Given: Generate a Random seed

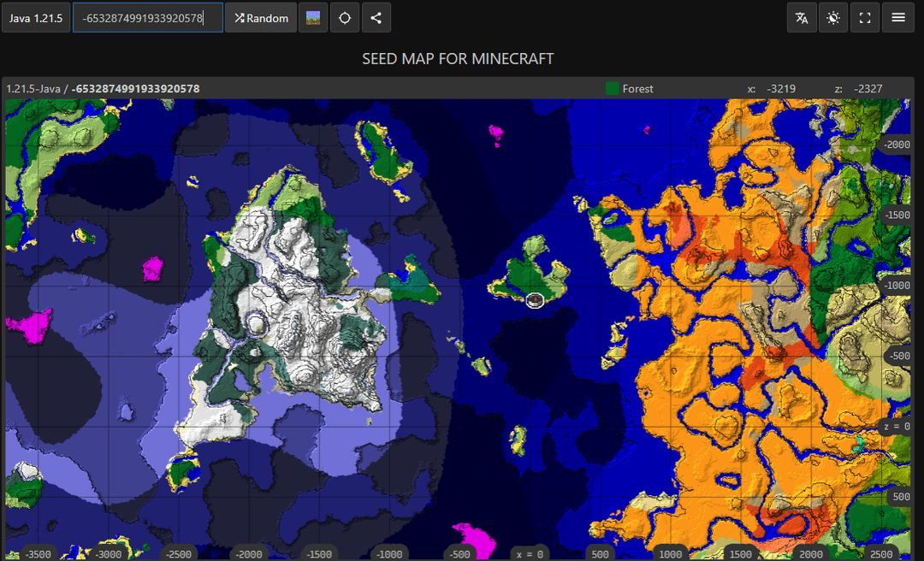Looking at the screenshot, I should click(261, 18).
